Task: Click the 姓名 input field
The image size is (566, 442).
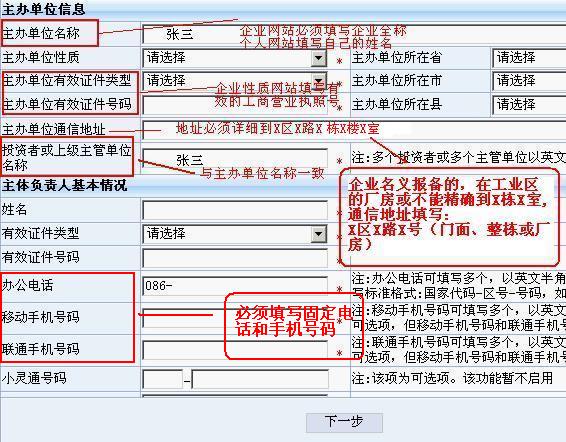Action: coord(235,210)
